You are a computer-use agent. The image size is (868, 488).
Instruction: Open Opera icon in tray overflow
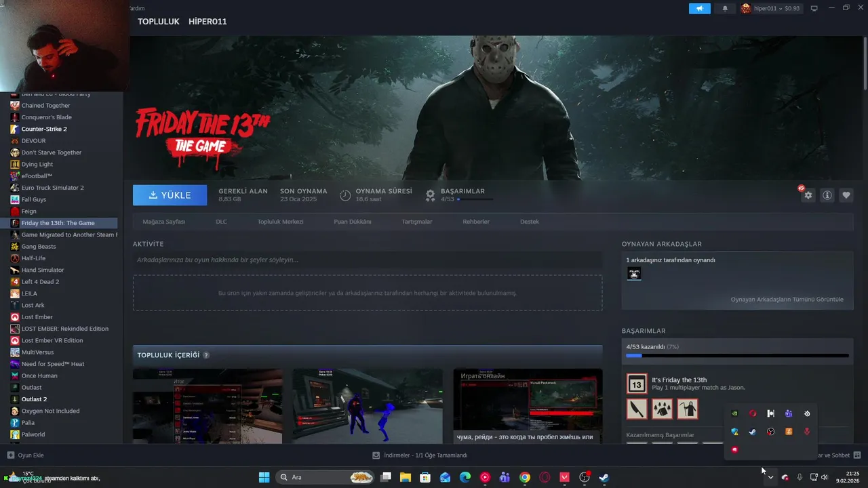pyautogui.click(x=753, y=413)
